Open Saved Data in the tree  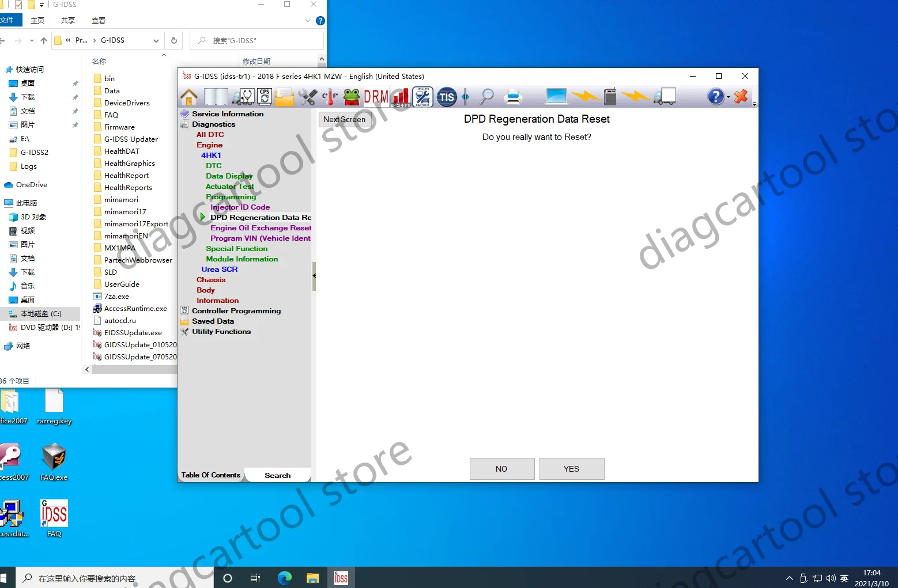[x=213, y=321]
